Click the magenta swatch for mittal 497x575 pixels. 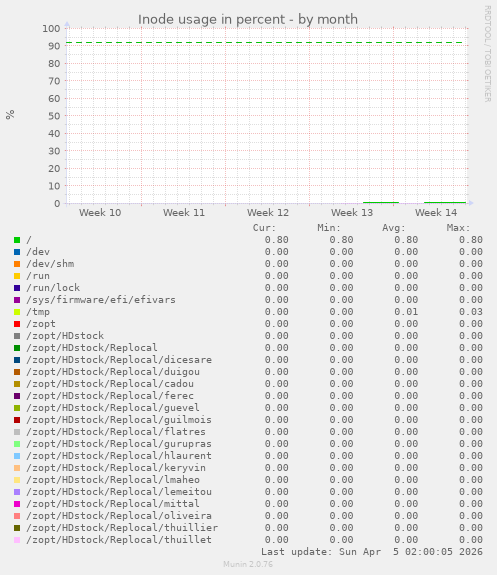(x=17, y=504)
